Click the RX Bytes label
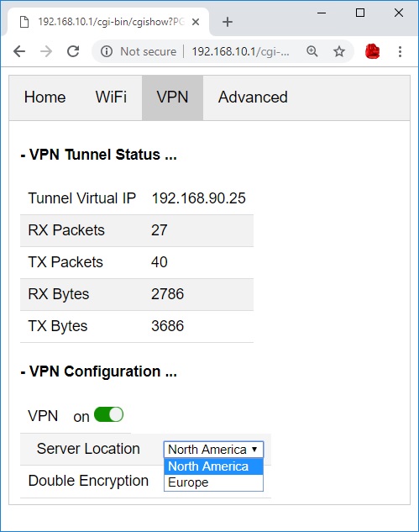The image size is (419, 532). (x=59, y=294)
